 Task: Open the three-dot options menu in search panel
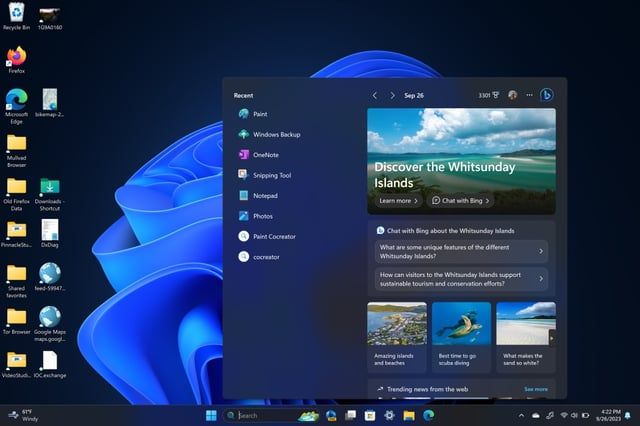[530, 95]
